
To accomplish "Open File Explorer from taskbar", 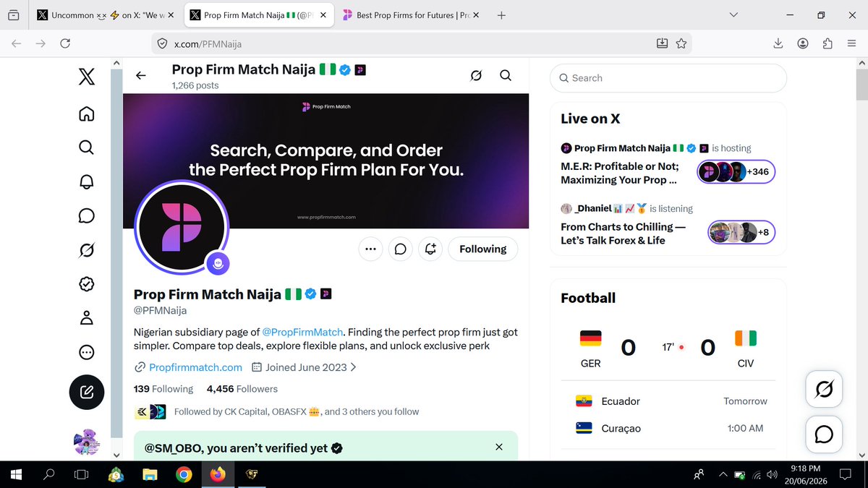I will (x=150, y=475).
